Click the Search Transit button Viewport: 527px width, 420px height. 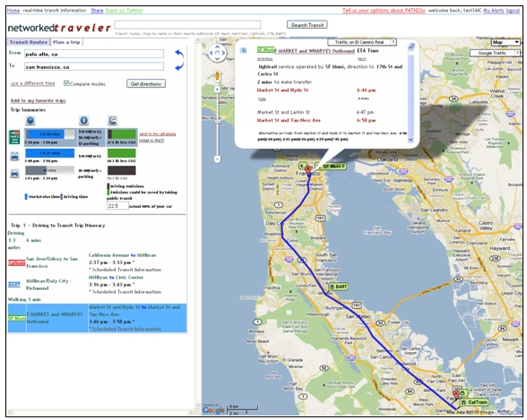tap(307, 25)
